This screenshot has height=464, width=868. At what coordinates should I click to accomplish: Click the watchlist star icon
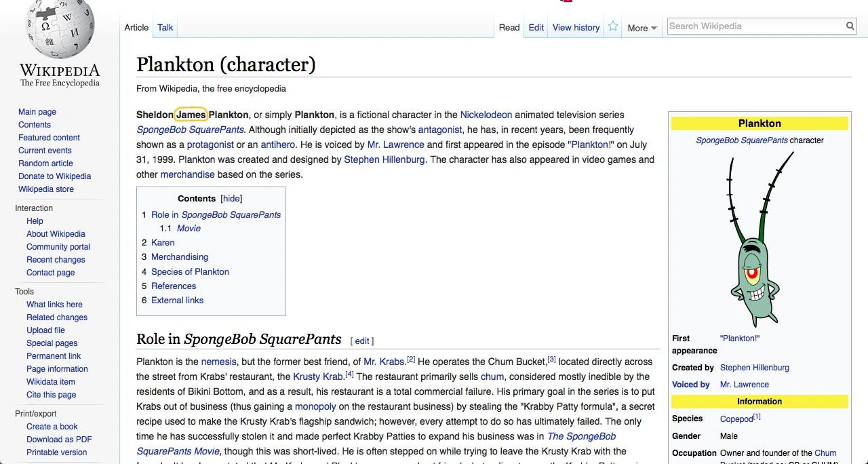[x=613, y=26]
